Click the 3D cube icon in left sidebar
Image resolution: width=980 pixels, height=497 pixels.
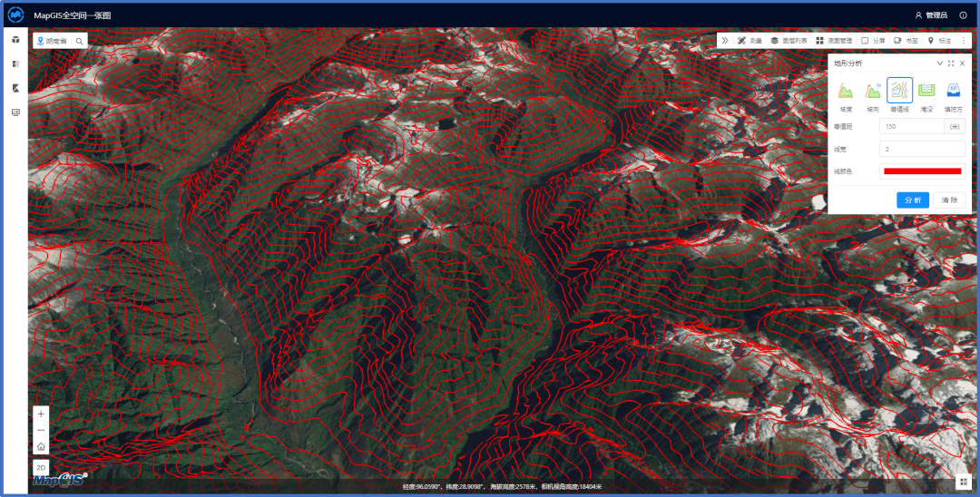point(15,40)
